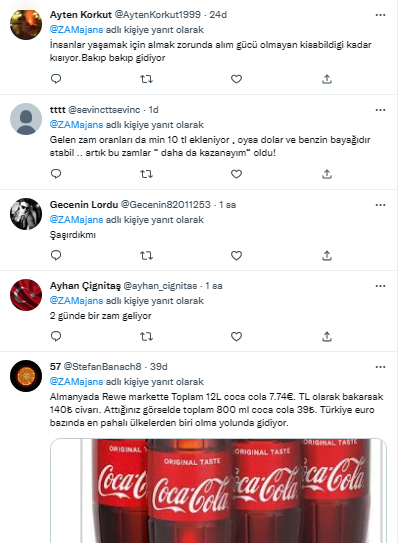The width and height of the screenshot is (403, 543).
Task: Open Gecenin Lordu's profile name link
Action: pyautogui.click(x=84, y=205)
